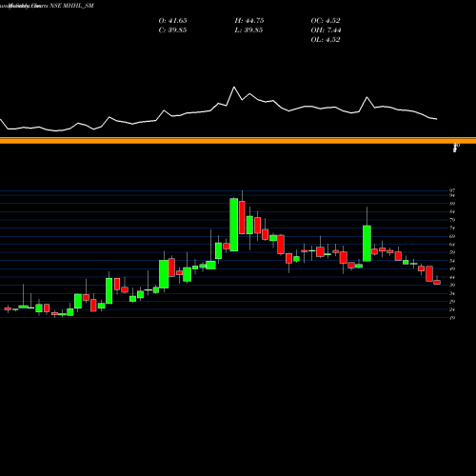Image resolution: width=476 pixels, height=476 pixels.
Task: Click the NSE MHHL_SM chart title
Action: (x=71, y=6)
